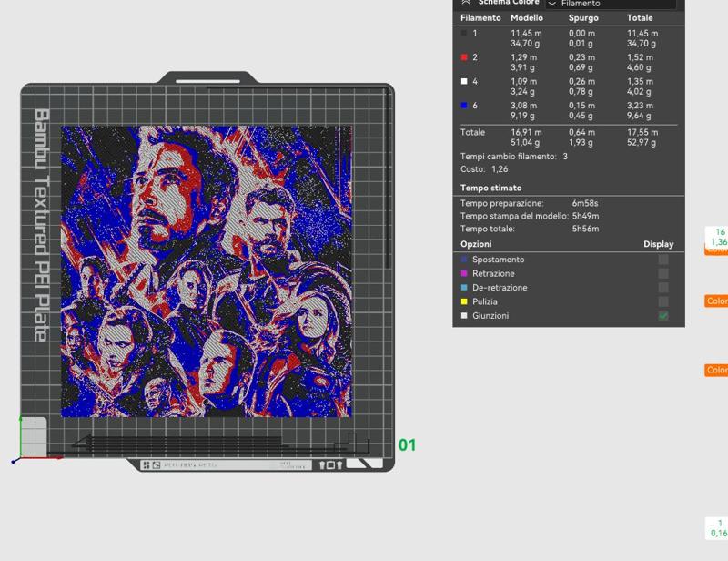Click the '0,26 m' purge length value
Screen dimensions: 728x561
click(581, 81)
